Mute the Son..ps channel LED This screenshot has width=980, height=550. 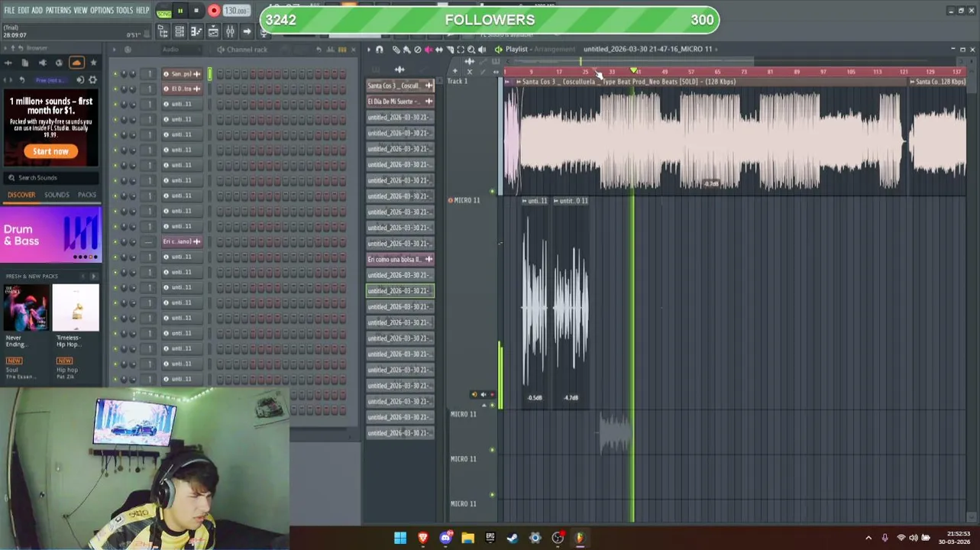[115, 74]
